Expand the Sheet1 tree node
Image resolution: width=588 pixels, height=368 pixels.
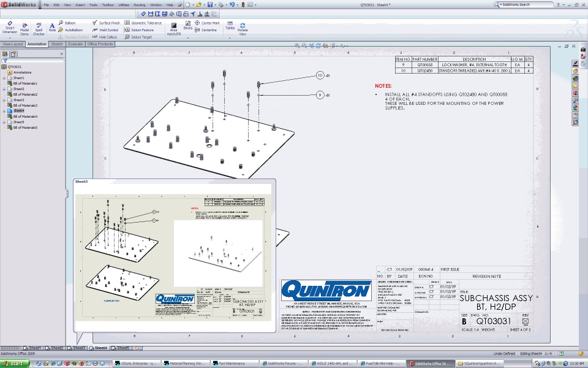(4, 78)
